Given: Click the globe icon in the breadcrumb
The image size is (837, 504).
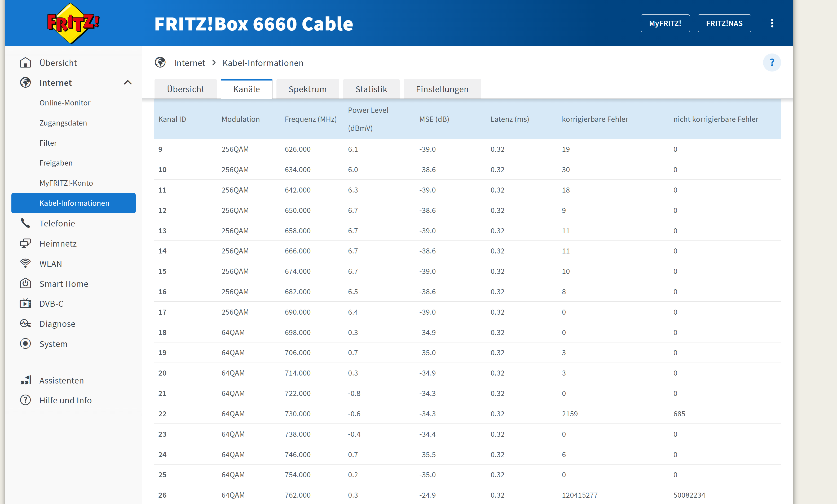Looking at the screenshot, I should (160, 63).
